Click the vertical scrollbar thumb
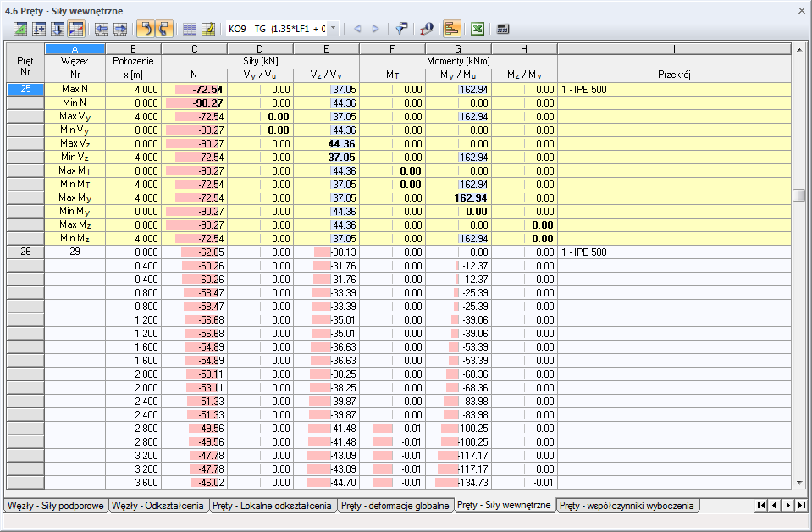The width and height of the screenshot is (812, 532). [x=799, y=196]
